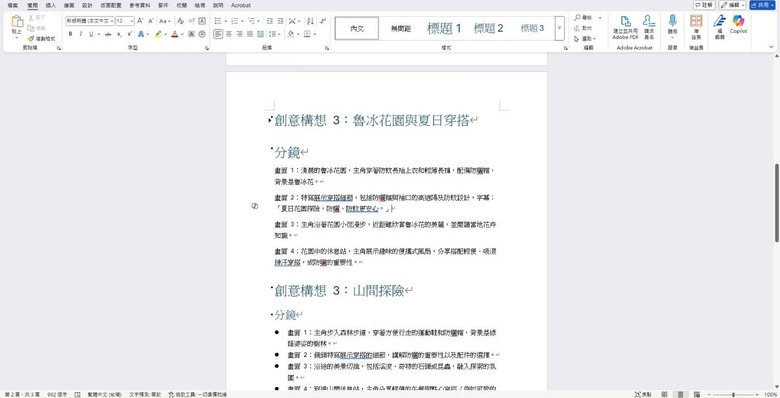Open the numbered list dropdown arrow
The image size is (780, 398).
tap(243, 21)
